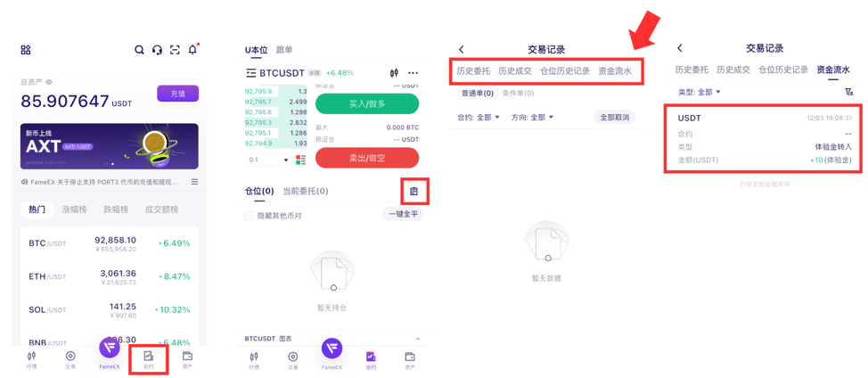Open customer support headset icon
The height and width of the screenshot is (378, 868).
pyautogui.click(x=157, y=50)
